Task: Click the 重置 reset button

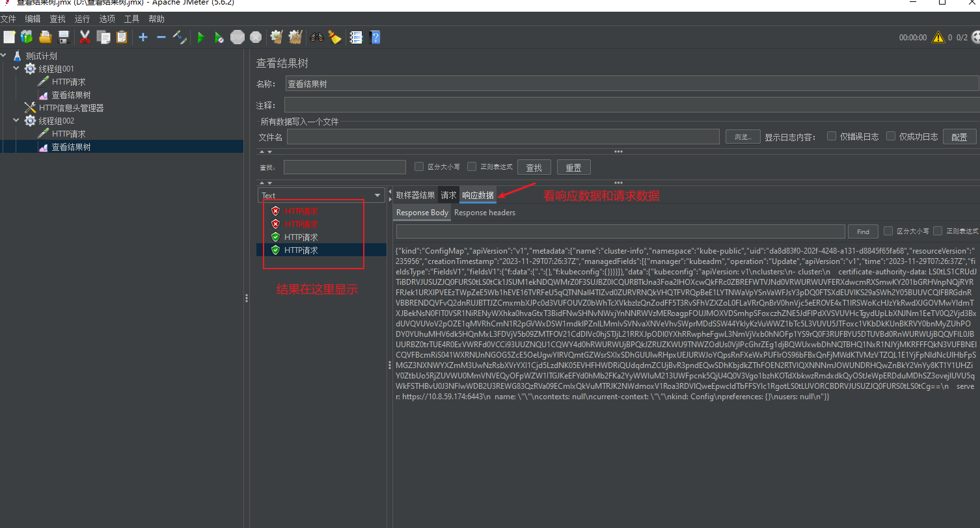Action: pos(573,167)
